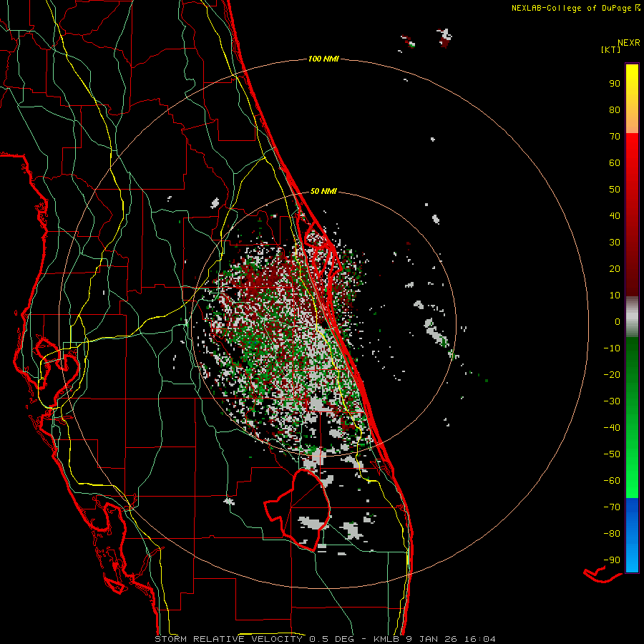Click the 100 NMI range ring label
Screen dimensions: 644x644
(x=323, y=59)
